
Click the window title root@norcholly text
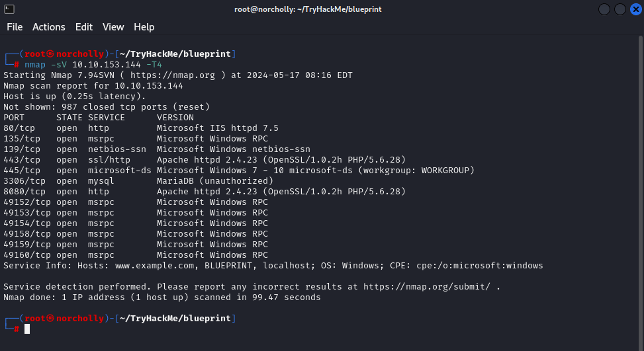pos(308,9)
